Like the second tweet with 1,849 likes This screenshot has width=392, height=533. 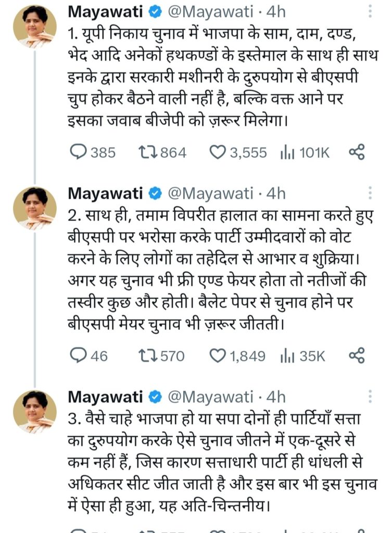pos(218,356)
